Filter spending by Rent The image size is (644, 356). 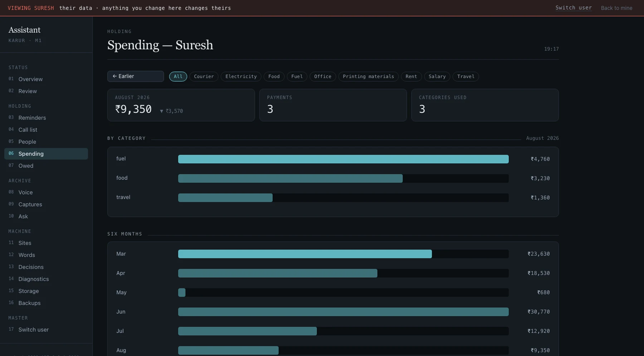click(411, 76)
